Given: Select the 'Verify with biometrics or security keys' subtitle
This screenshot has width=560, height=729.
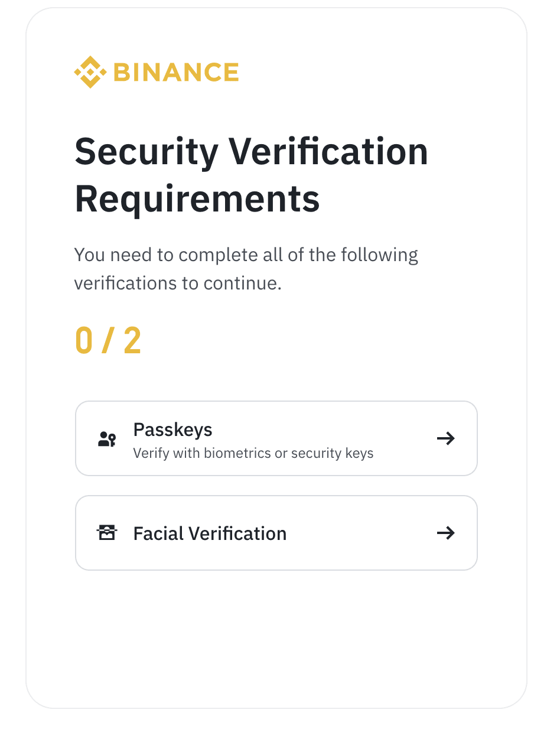Looking at the screenshot, I should tap(253, 454).
